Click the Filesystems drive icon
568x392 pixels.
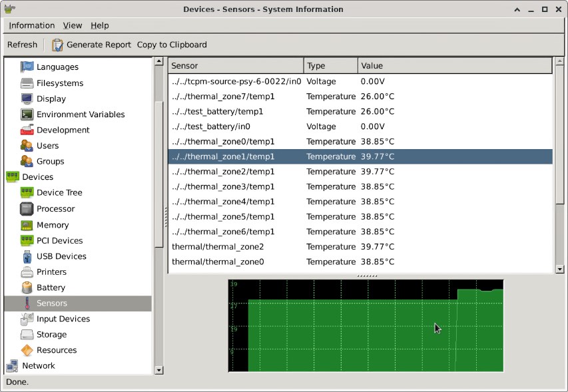tap(27, 83)
